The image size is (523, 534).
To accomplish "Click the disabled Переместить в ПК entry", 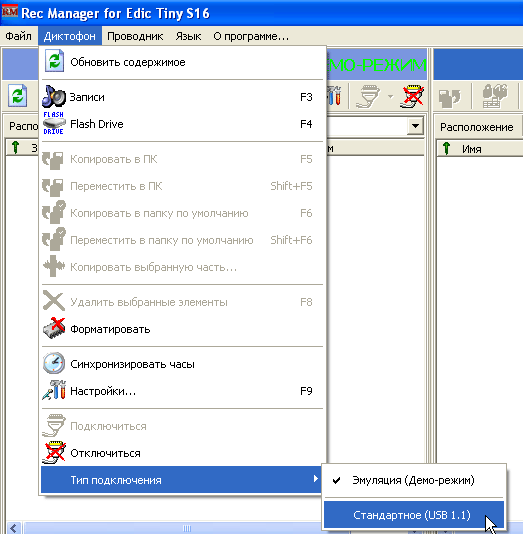I will point(182,186).
